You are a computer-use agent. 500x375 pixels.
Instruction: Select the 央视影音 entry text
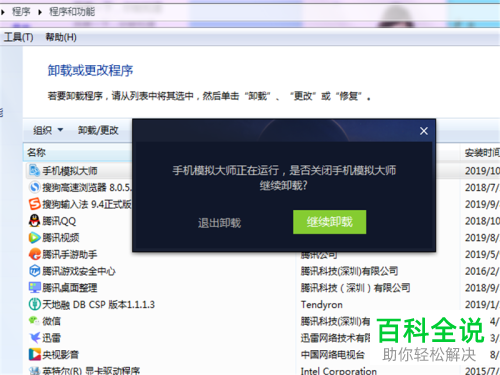click(x=60, y=354)
